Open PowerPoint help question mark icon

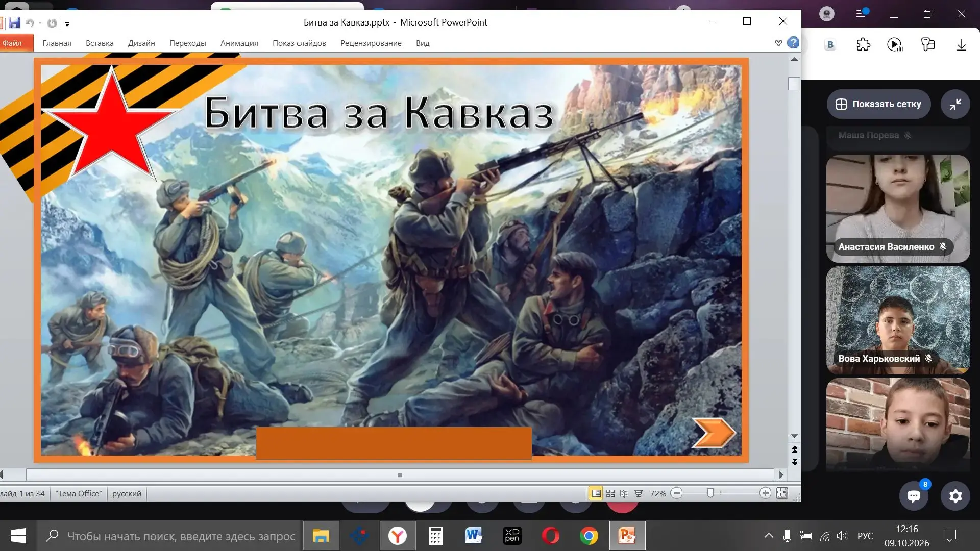(x=793, y=43)
